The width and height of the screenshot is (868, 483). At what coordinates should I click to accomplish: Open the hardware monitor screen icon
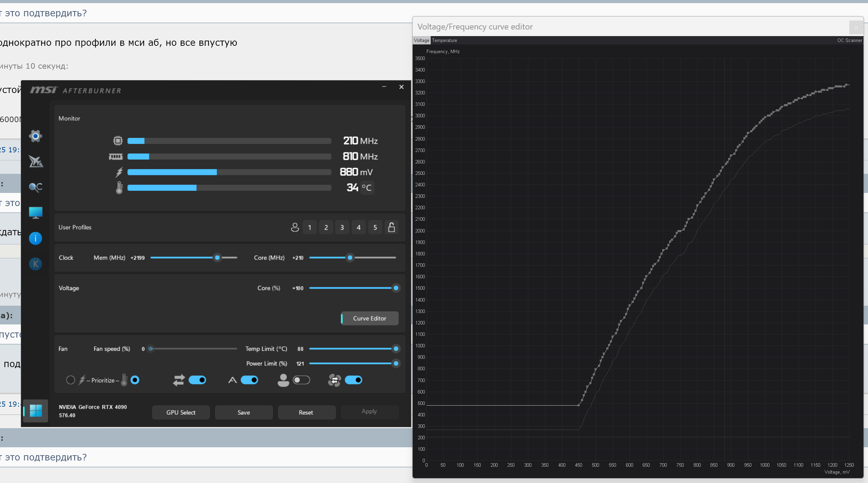coord(35,212)
